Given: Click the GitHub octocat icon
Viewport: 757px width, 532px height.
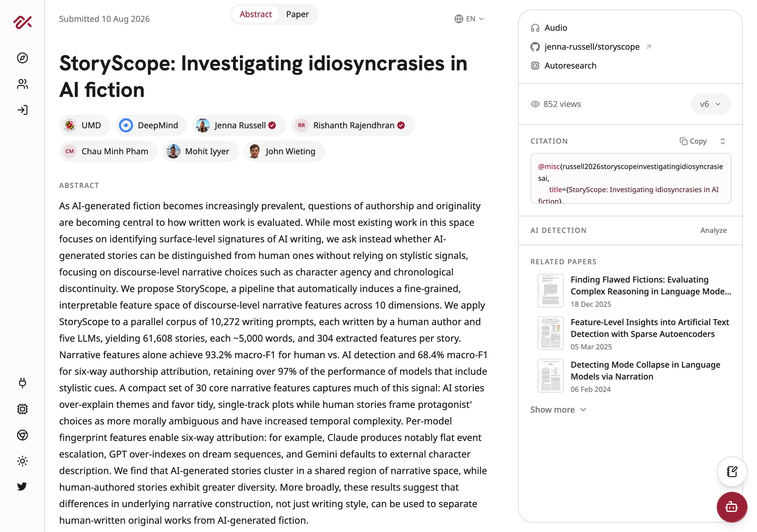Looking at the screenshot, I should click(x=535, y=47).
